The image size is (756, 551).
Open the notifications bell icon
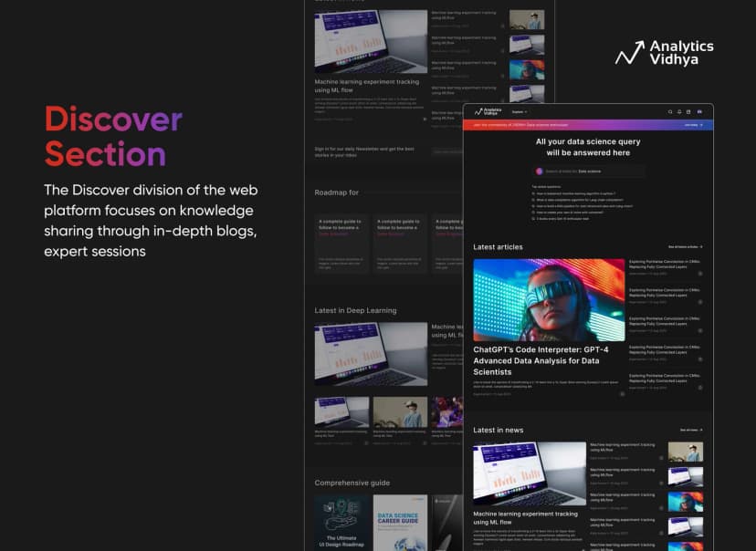(x=678, y=112)
